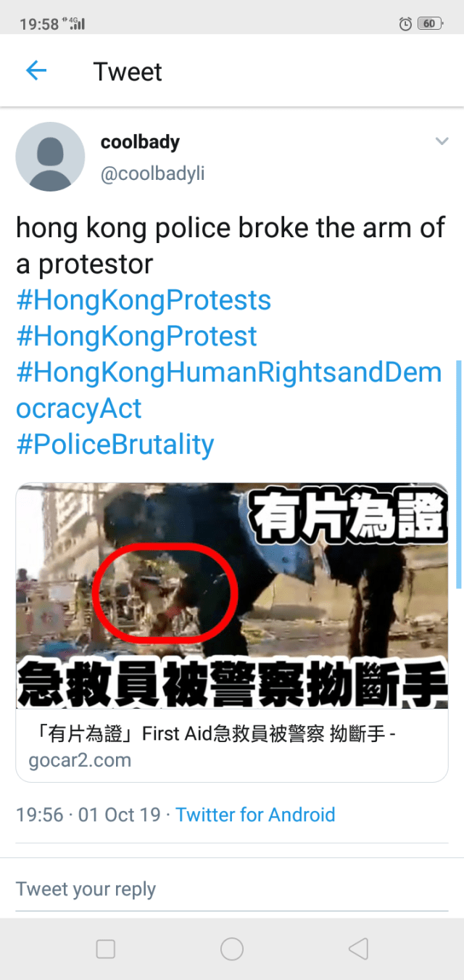Image resolution: width=464 pixels, height=980 pixels.
Task: Tap Android home circle button
Action: pyautogui.click(x=232, y=949)
